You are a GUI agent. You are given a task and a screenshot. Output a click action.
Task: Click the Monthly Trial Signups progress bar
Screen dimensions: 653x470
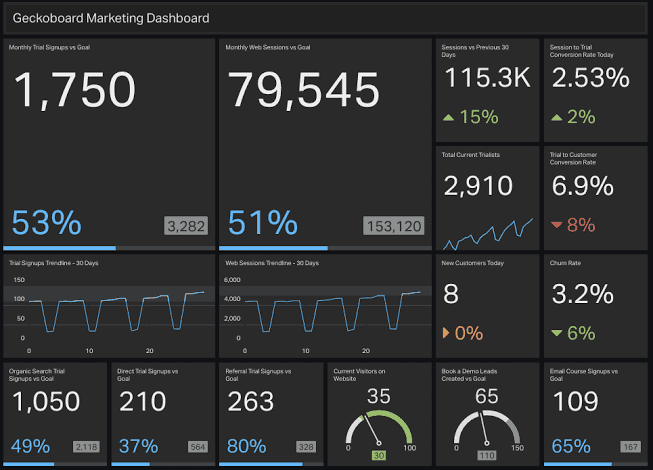tap(109, 248)
